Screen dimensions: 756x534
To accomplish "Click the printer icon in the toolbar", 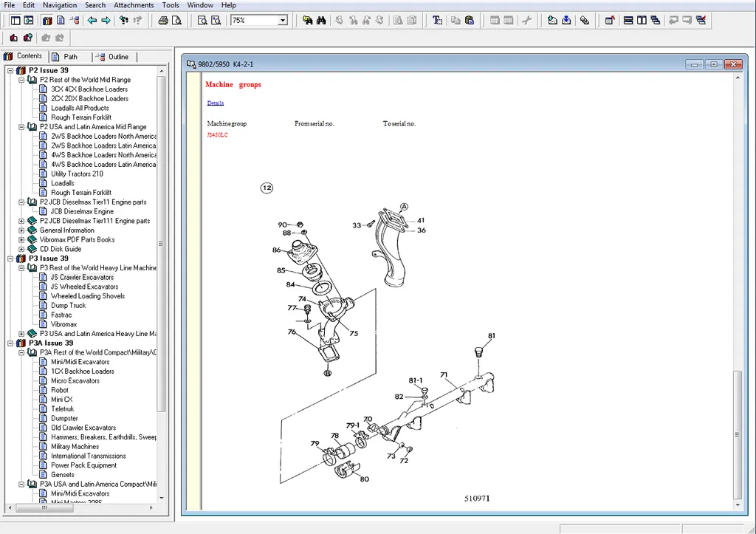I will coord(163,20).
